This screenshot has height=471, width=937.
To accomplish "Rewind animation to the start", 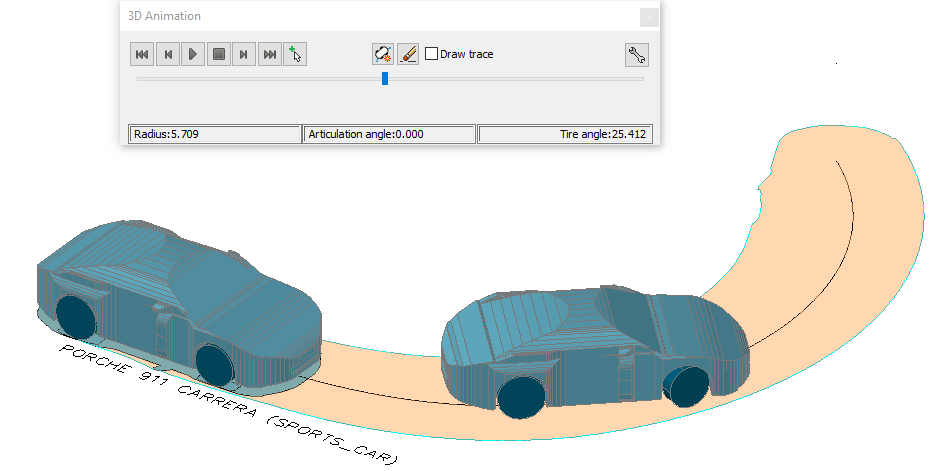I will 142,55.
